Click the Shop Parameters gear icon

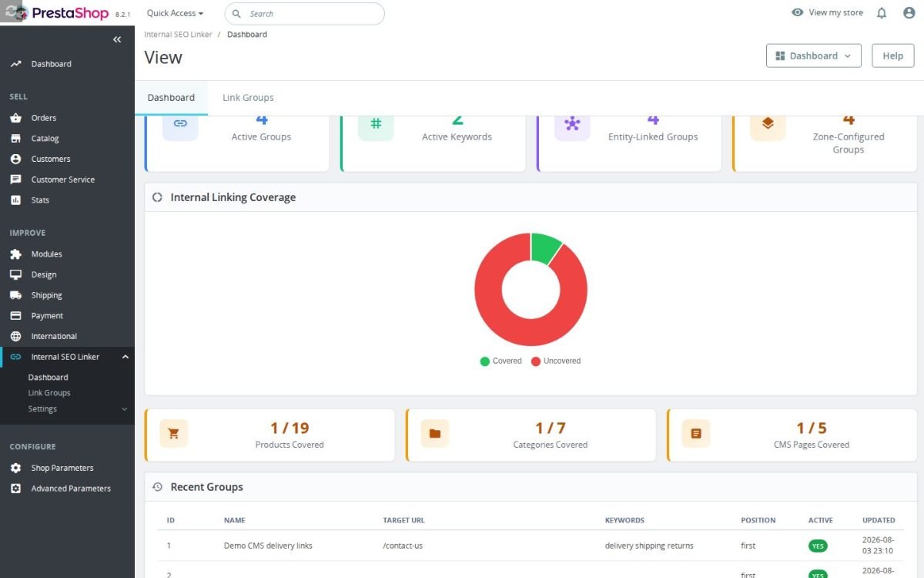(15, 468)
